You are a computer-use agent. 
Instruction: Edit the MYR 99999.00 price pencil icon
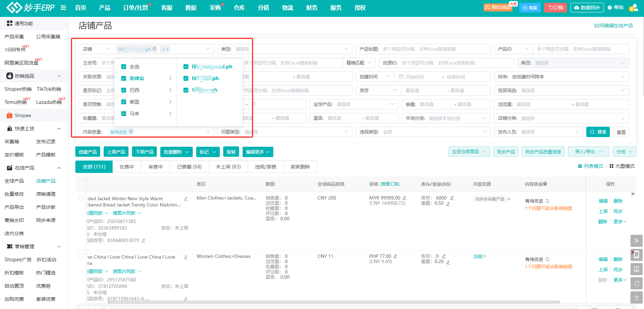point(405,198)
